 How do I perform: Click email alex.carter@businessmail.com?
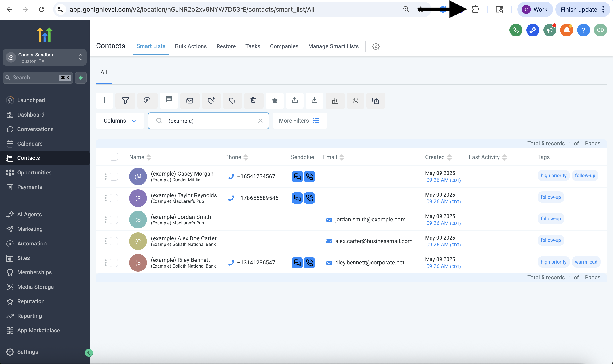pos(374,241)
